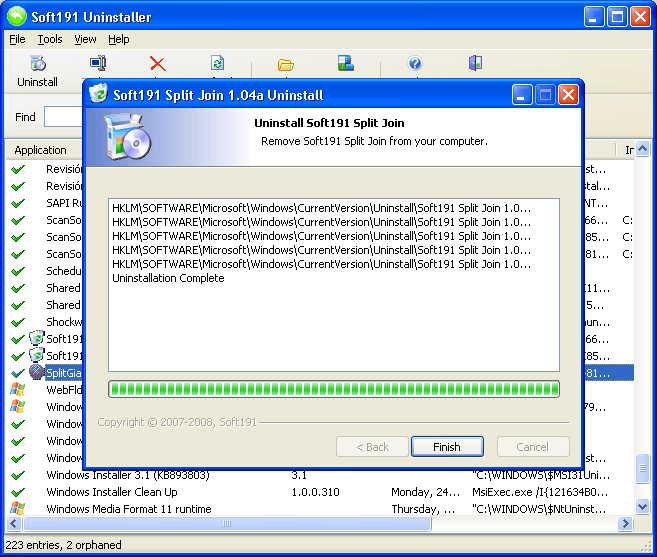Screen dimensions: 657x557
Task: Click the MsiExec.exe /I{121634B0... cell
Action: coord(540,492)
